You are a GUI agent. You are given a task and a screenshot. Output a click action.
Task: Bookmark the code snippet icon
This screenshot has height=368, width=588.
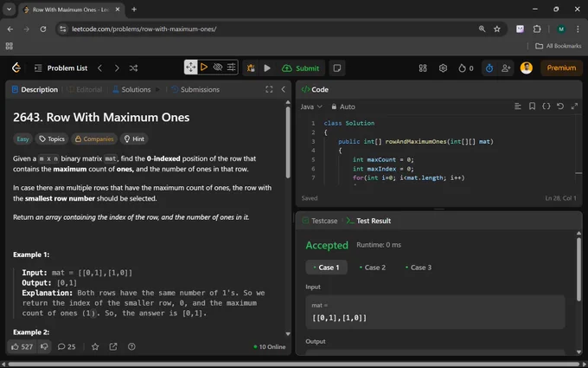(x=532, y=107)
